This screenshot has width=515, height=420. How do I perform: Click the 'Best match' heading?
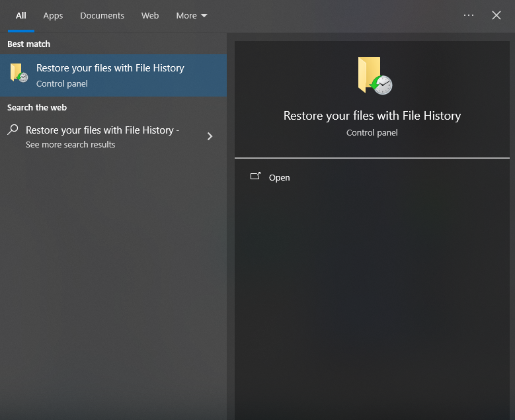point(28,44)
